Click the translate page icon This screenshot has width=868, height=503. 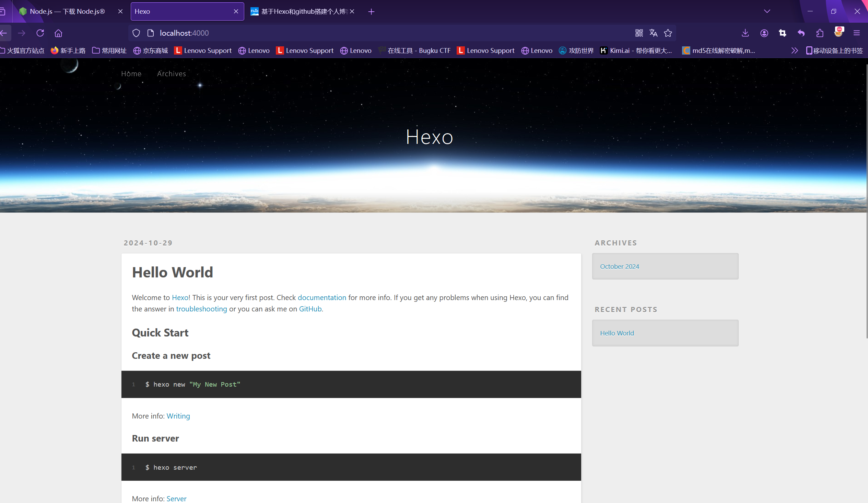pyautogui.click(x=654, y=33)
